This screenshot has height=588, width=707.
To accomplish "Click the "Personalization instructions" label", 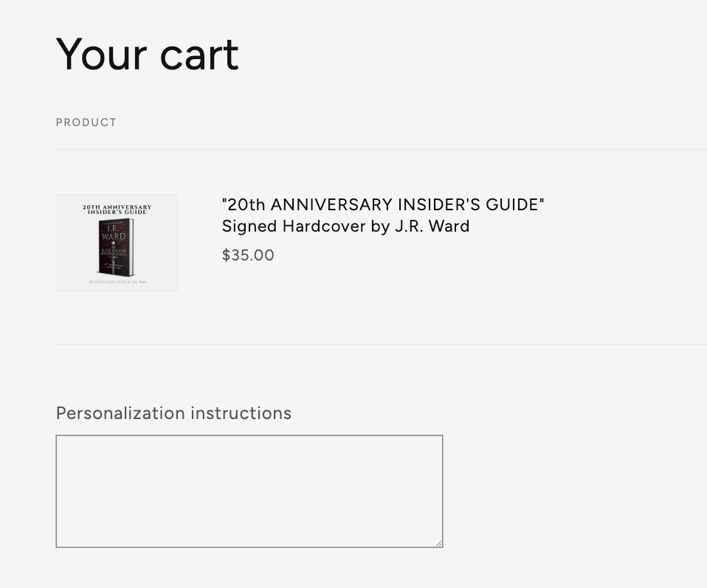I will (173, 413).
